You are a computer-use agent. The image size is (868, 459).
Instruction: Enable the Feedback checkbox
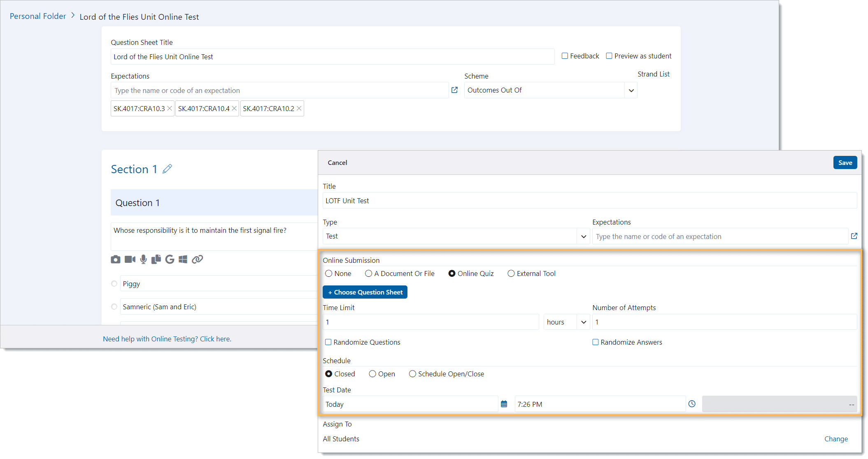[x=565, y=56]
